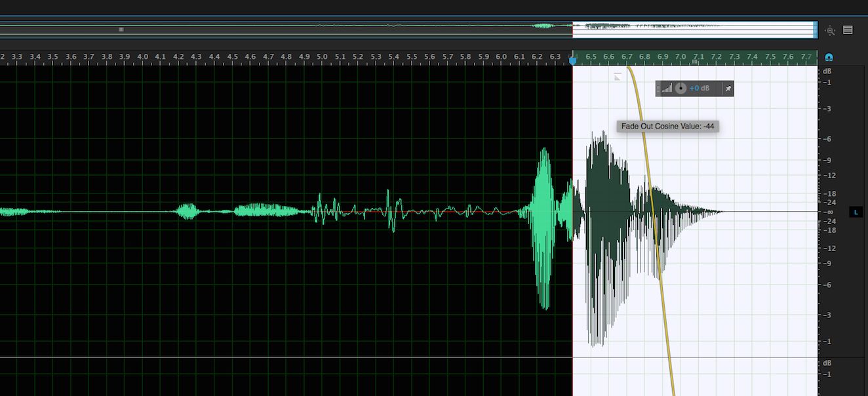The image size is (868, 396).
Task: Click the blue headphones monitoring icon
Action: [x=828, y=57]
